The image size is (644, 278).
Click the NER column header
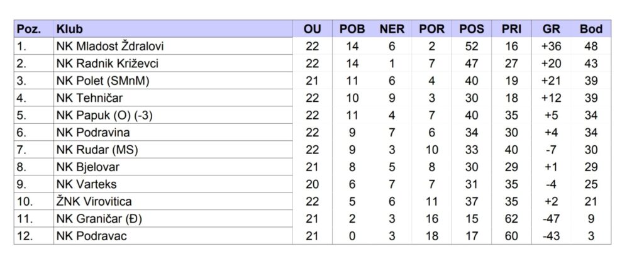coord(392,29)
